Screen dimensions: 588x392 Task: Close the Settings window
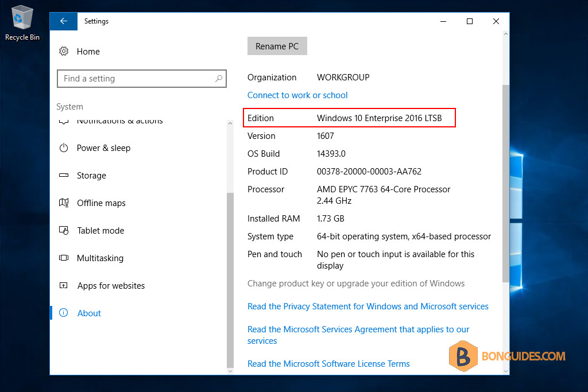tap(496, 21)
